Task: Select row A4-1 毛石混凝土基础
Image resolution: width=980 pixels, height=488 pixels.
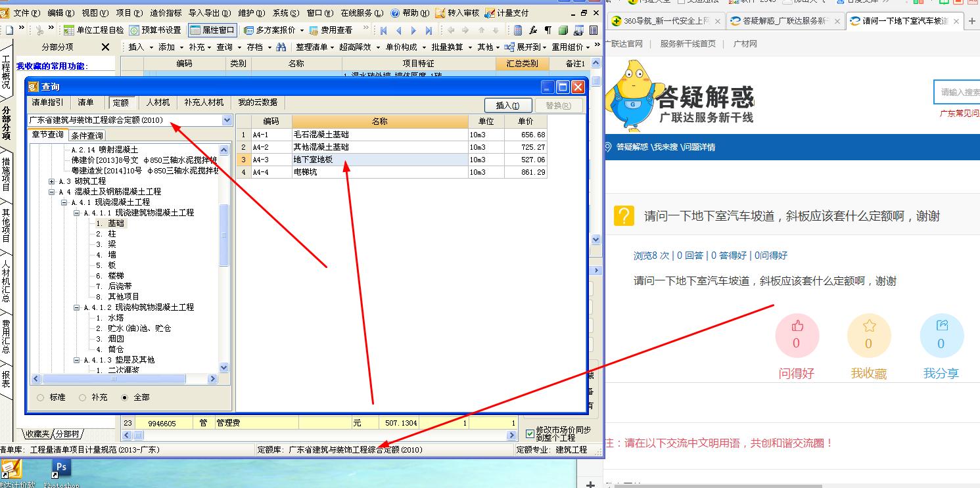Action: [392, 135]
